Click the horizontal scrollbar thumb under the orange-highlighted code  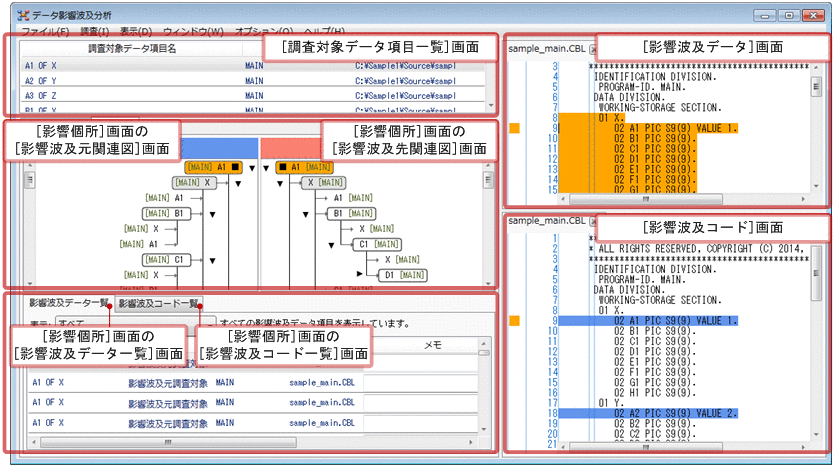point(646,199)
